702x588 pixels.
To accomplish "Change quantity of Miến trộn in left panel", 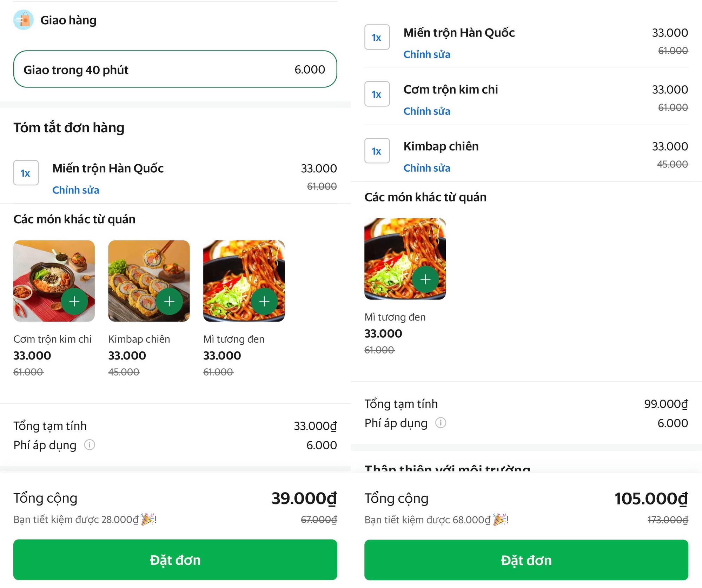I will tap(26, 173).
